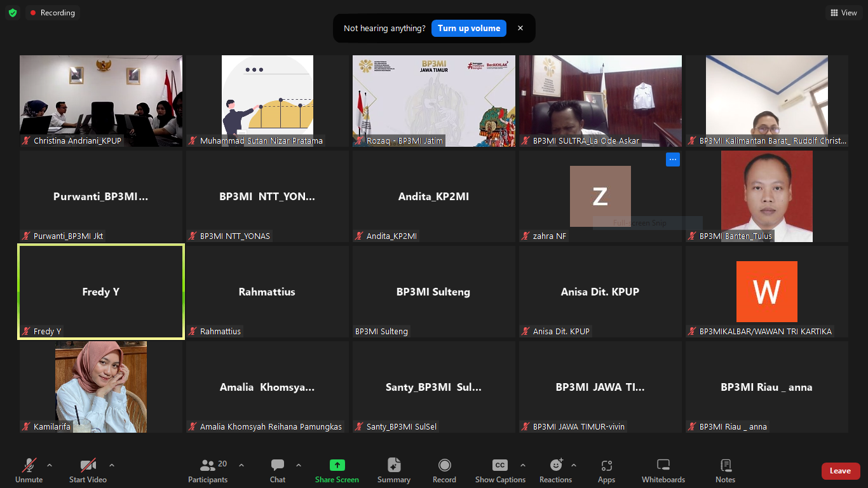Open the Chat panel
Screen dimensions: 868x488
278,471
